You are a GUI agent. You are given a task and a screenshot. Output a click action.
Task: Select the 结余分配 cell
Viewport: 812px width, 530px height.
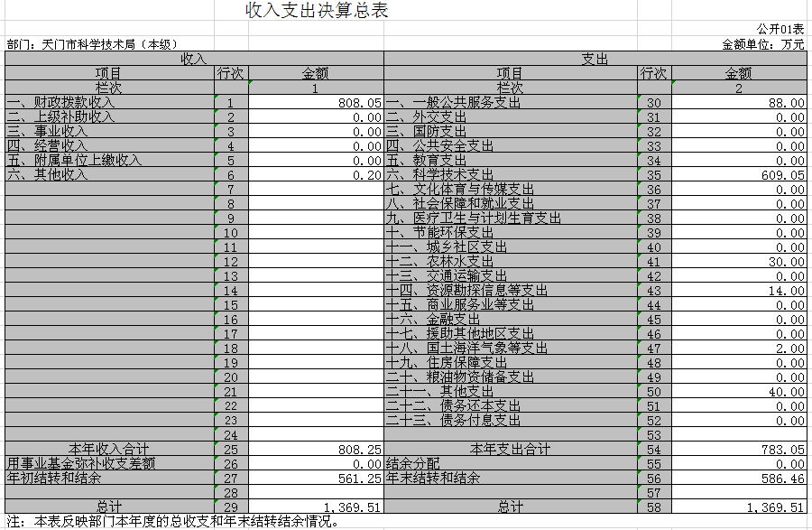(511, 464)
